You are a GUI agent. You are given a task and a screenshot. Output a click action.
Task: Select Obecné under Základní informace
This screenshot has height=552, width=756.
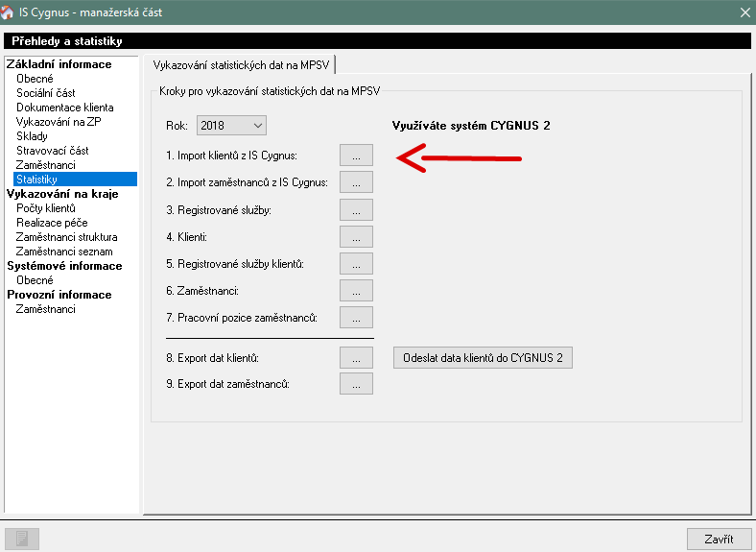[35, 79]
